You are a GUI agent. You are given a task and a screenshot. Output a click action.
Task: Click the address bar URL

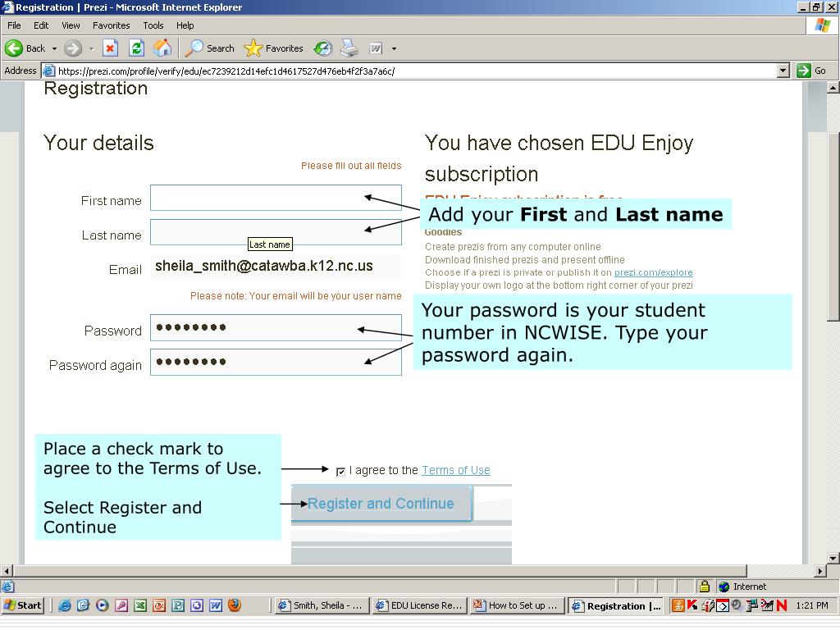point(226,71)
